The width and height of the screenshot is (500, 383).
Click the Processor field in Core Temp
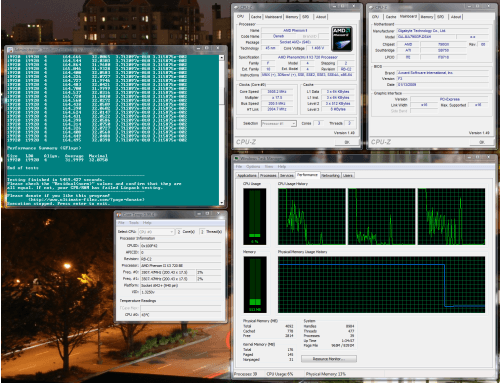click(180, 266)
